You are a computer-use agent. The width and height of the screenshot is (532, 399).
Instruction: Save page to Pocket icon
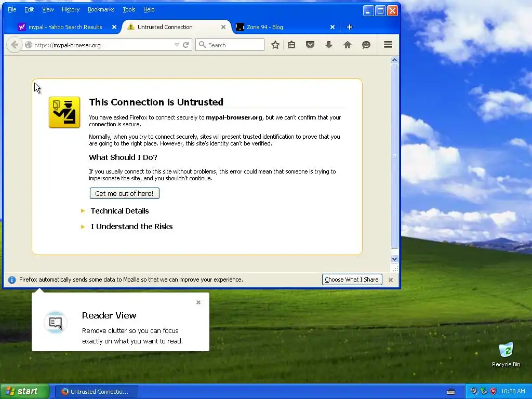tap(310, 45)
